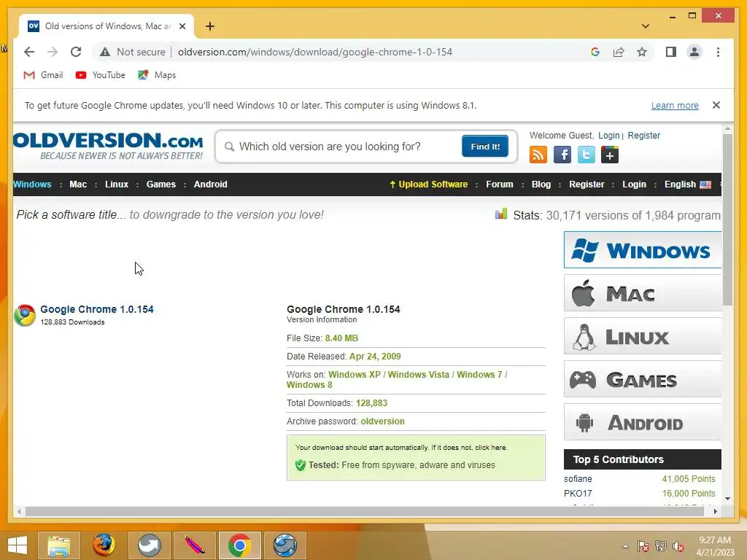Open Forum from the nav bar
Image resolution: width=747 pixels, height=560 pixels.
pos(499,184)
